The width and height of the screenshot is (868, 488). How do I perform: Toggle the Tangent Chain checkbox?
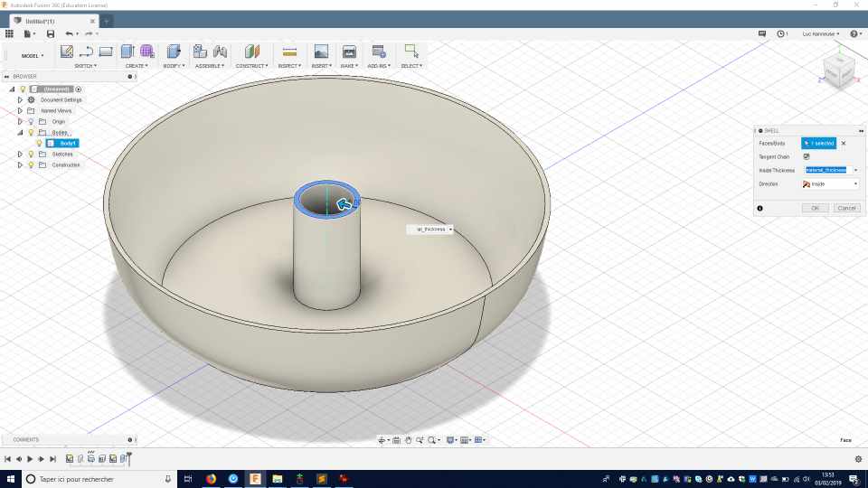tap(806, 156)
